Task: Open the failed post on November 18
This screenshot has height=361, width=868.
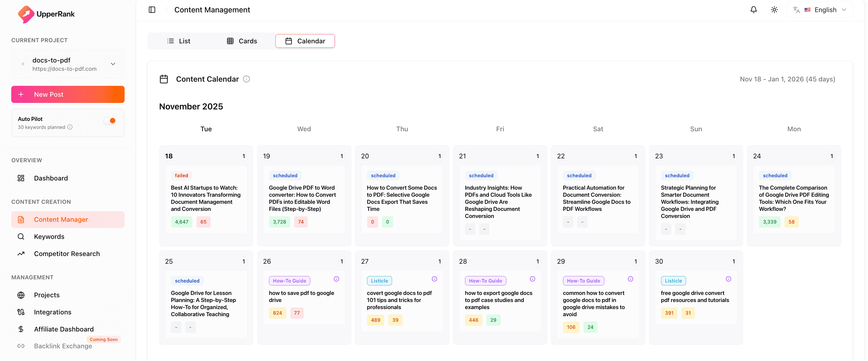Action: [205, 198]
